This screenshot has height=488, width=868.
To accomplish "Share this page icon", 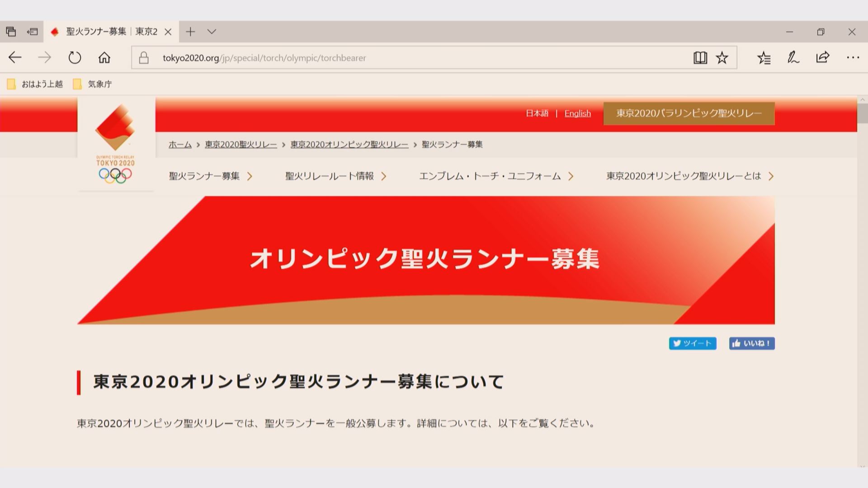I will (823, 58).
